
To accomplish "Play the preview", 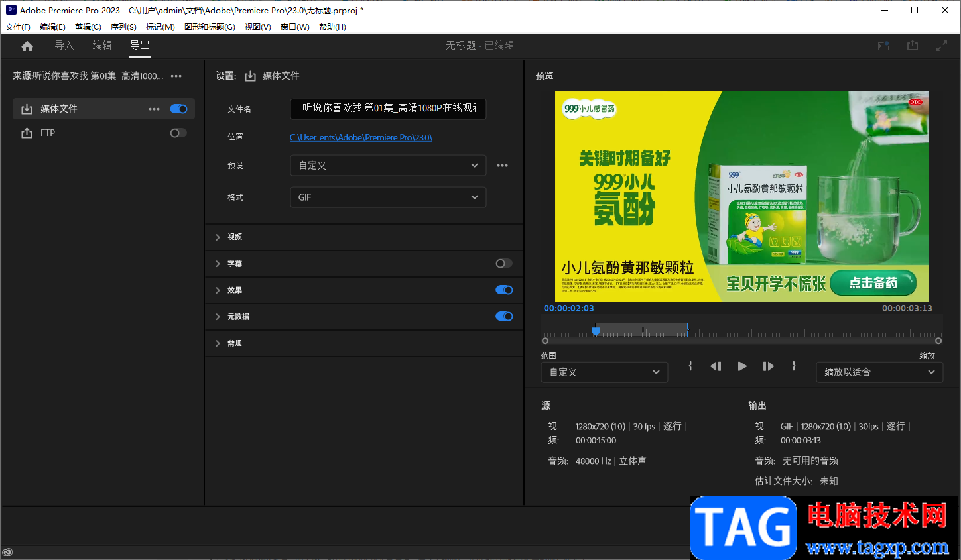I will click(x=742, y=366).
